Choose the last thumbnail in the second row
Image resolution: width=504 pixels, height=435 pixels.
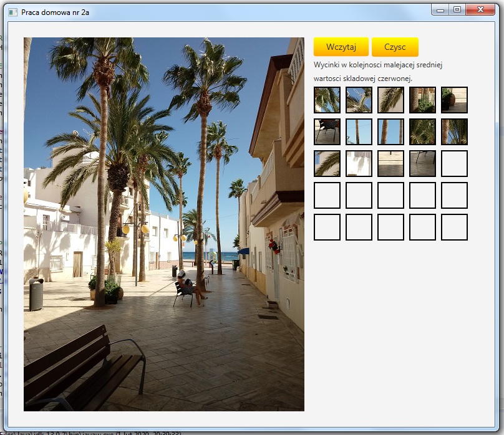point(454,131)
